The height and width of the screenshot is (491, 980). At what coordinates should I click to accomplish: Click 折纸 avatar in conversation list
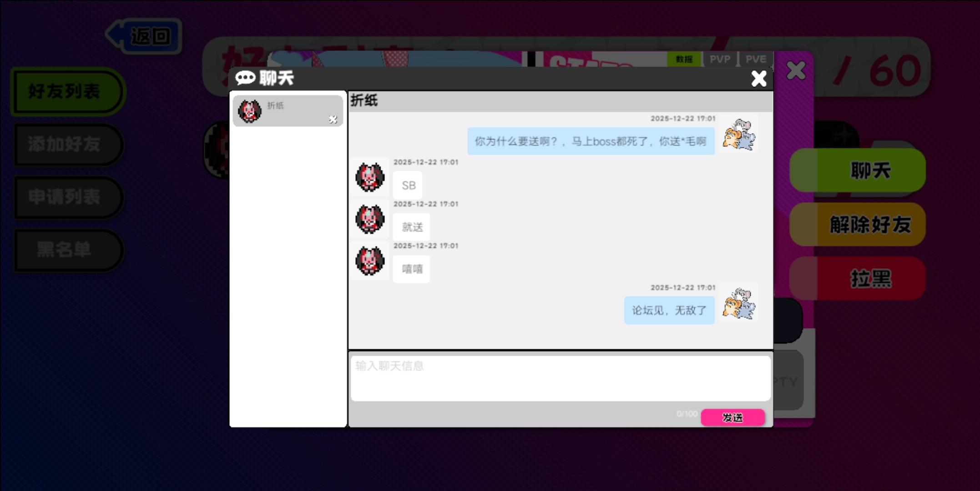coord(250,111)
